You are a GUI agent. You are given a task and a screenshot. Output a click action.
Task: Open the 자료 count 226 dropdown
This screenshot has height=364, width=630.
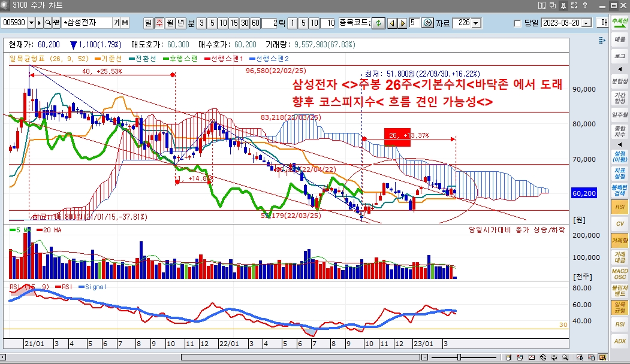(477, 23)
